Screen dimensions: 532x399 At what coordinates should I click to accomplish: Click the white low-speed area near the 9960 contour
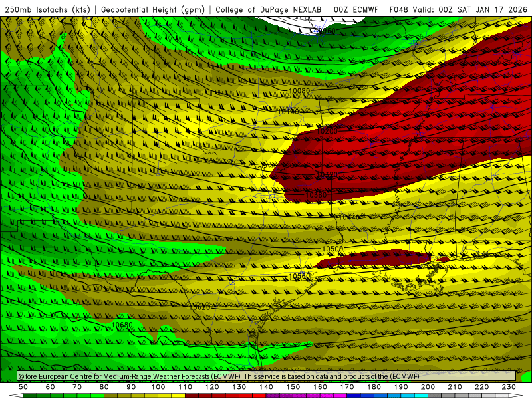click(x=311, y=25)
